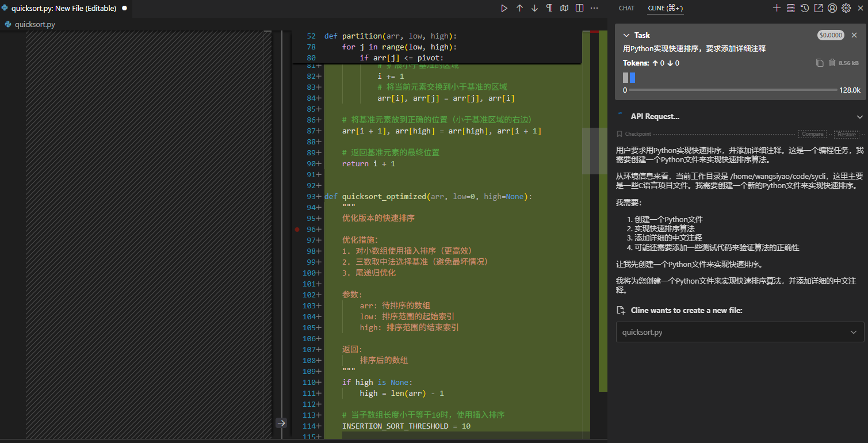
Task: Select the CLINE panel tab
Action: click(666, 8)
